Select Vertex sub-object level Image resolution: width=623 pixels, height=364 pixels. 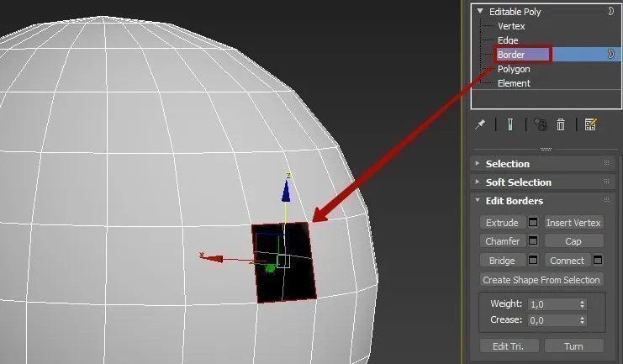click(511, 26)
